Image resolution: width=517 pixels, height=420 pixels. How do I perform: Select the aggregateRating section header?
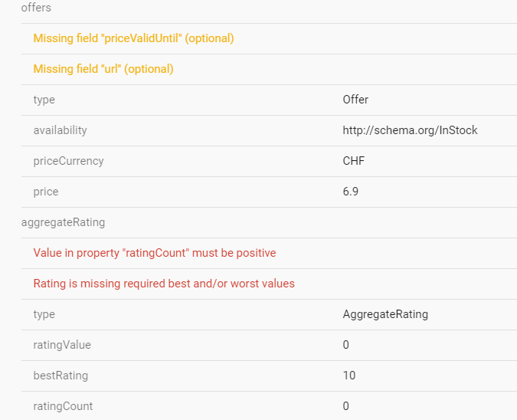63,222
